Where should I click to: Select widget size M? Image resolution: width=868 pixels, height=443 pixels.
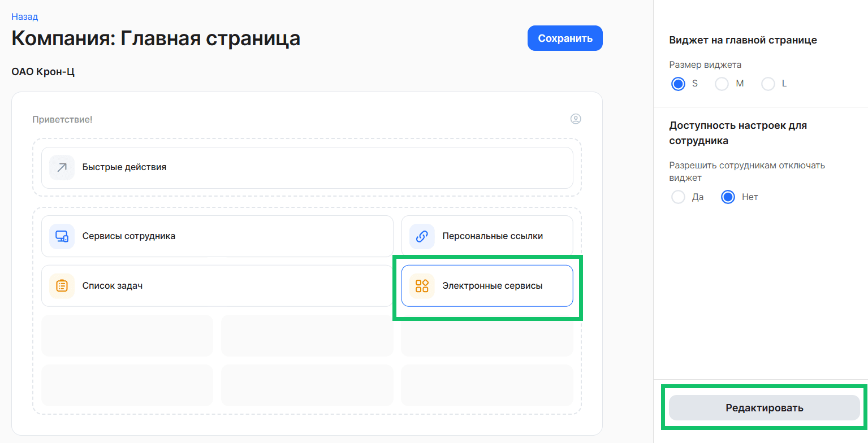pos(722,84)
